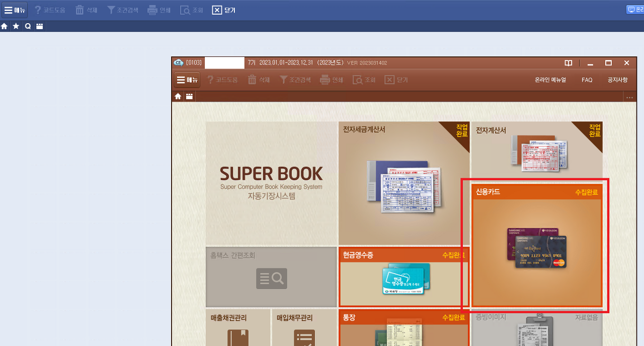Open the three-dot overflow in brown tab bar
The image size is (644, 346).
(630, 97)
